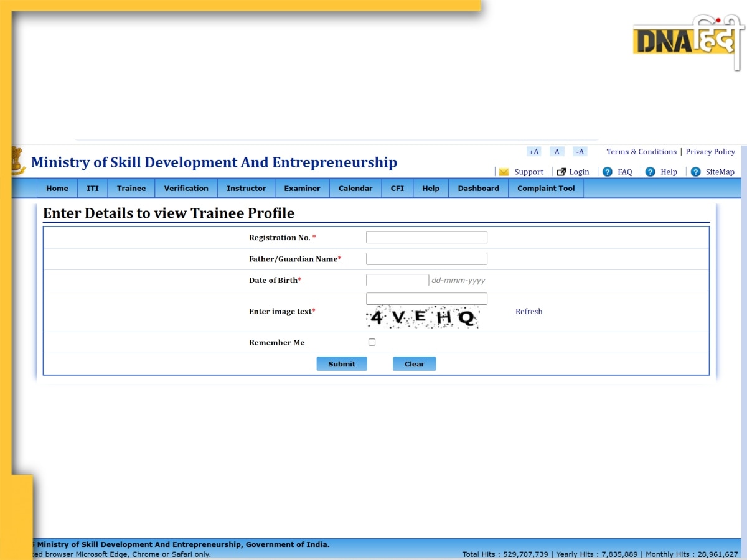Screen dimensions: 747x560
Task: Open the Trainee menu
Action: click(131, 189)
